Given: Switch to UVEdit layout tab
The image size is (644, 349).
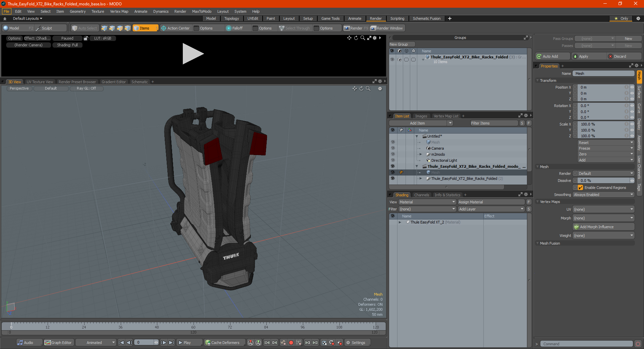Looking at the screenshot, I should 253,18.
